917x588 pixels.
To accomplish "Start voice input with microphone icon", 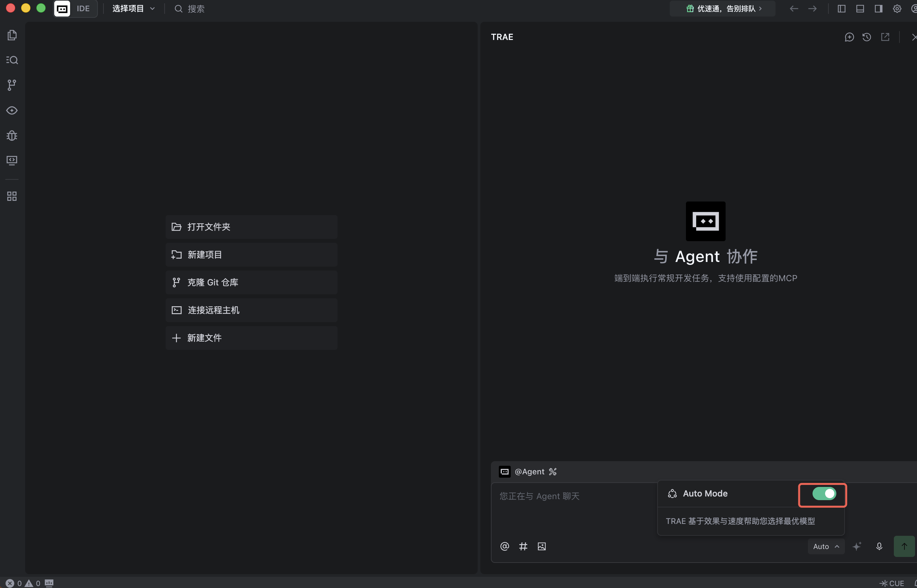I will [x=879, y=546].
